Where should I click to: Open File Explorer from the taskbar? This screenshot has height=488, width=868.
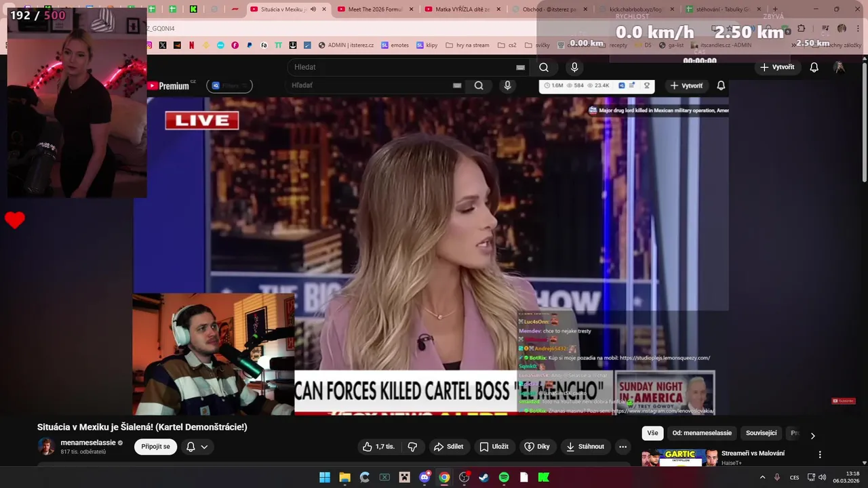coord(344,477)
